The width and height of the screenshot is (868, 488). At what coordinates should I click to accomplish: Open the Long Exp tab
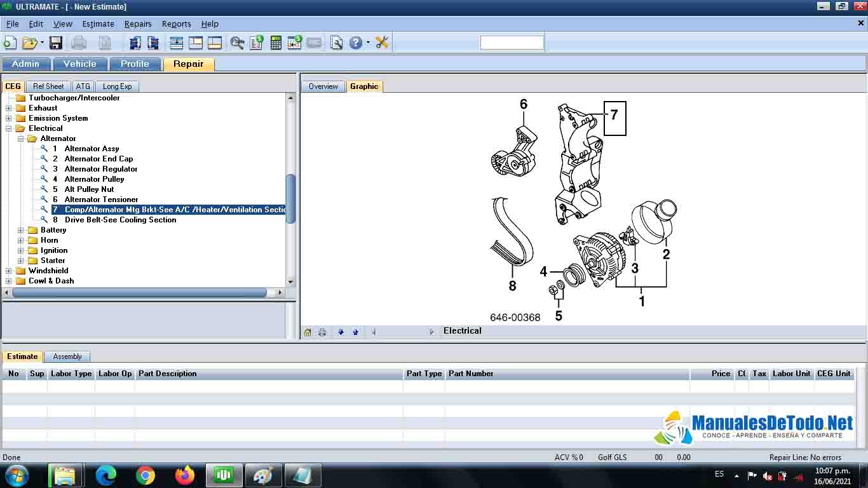tap(118, 86)
